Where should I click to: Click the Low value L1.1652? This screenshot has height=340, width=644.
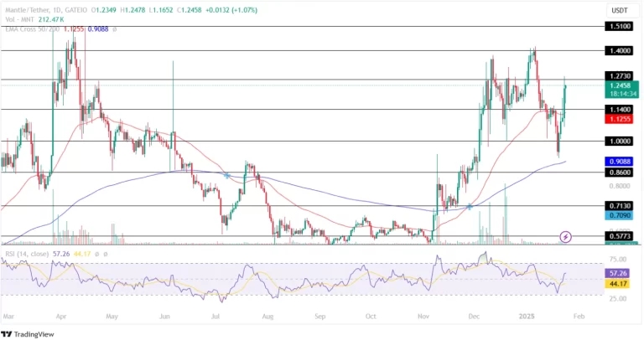click(160, 10)
